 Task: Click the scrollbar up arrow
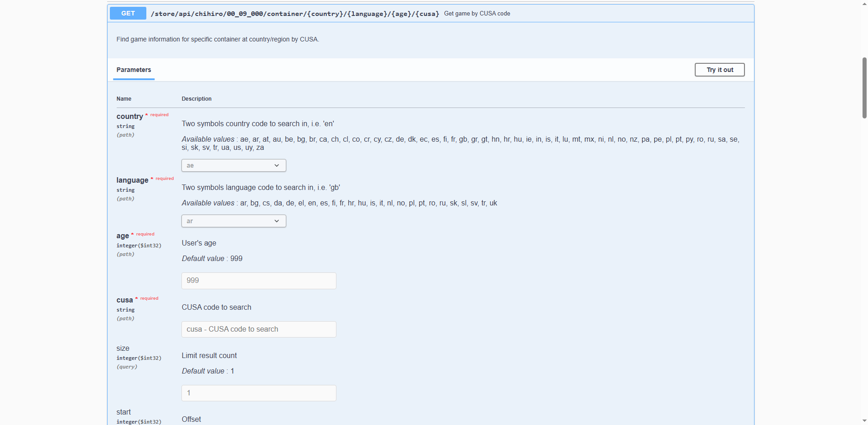(864, 3)
